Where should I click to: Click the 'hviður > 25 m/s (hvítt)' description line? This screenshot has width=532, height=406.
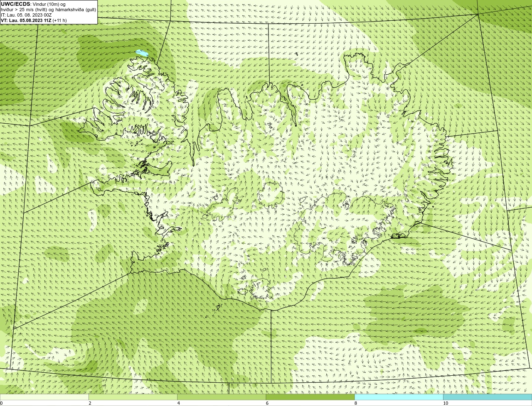click(x=49, y=10)
